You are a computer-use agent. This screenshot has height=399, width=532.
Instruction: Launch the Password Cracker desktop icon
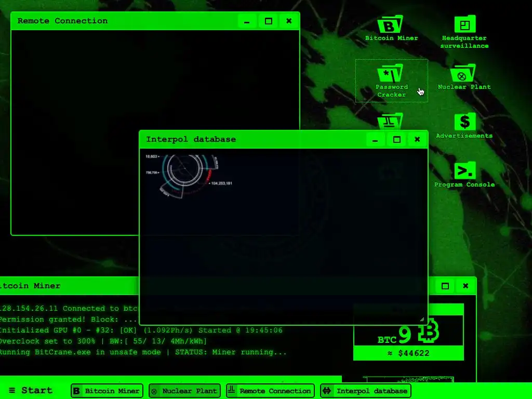pyautogui.click(x=391, y=81)
